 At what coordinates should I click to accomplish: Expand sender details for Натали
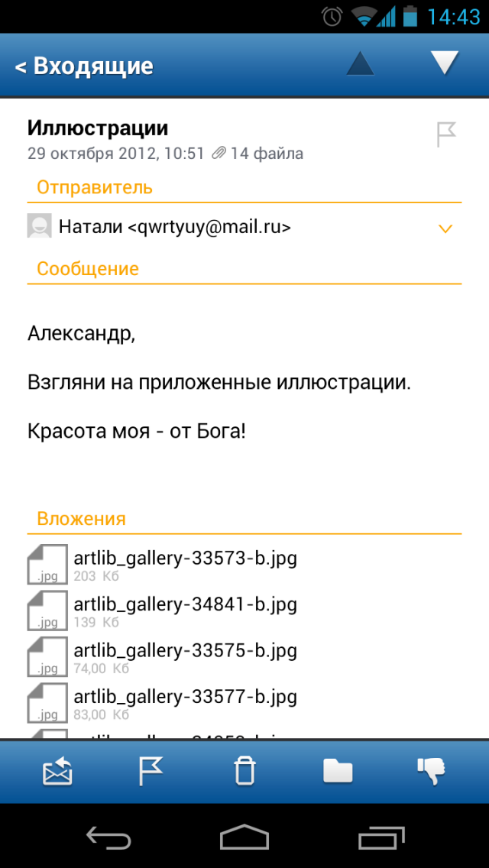click(x=444, y=228)
